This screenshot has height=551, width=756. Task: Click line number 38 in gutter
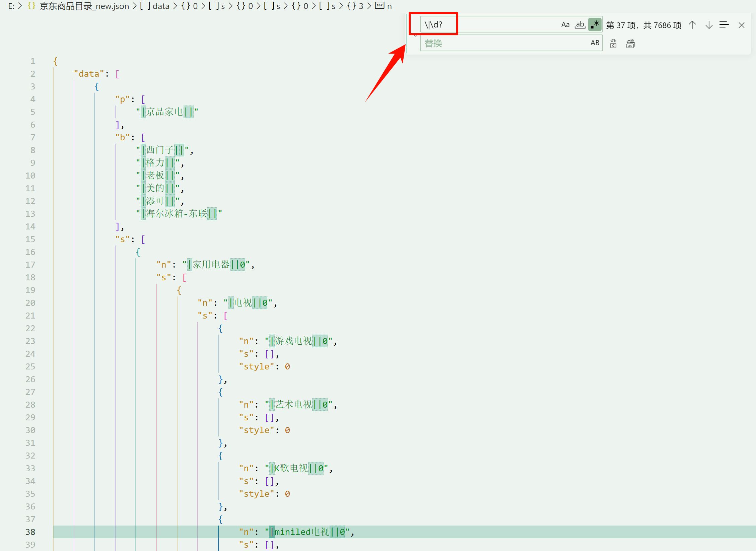click(x=30, y=532)
